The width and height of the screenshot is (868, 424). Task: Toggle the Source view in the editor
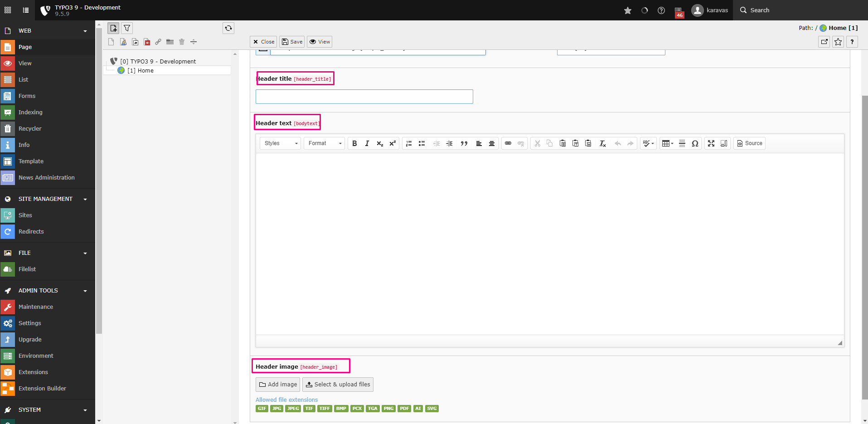(749, 143)
